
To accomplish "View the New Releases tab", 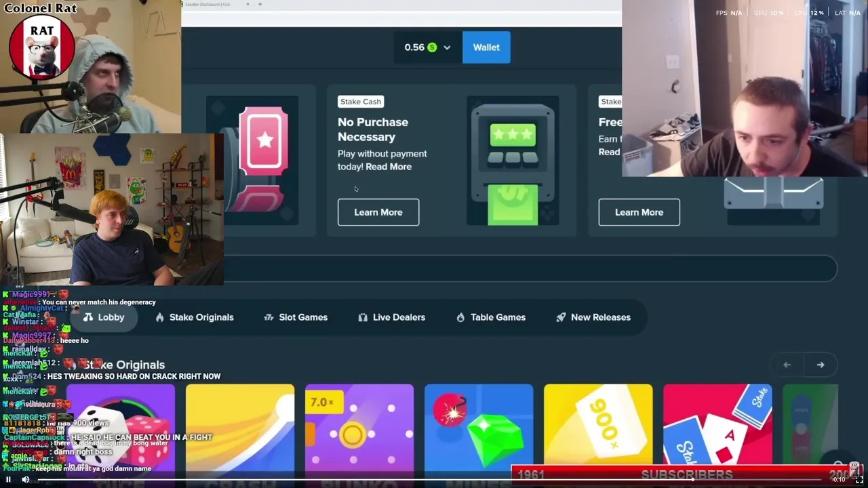I will pos(593,317).
